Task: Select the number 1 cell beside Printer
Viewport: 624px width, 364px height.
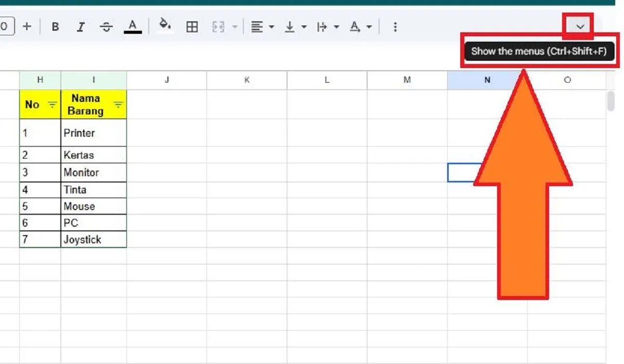Action: [40, 133]
